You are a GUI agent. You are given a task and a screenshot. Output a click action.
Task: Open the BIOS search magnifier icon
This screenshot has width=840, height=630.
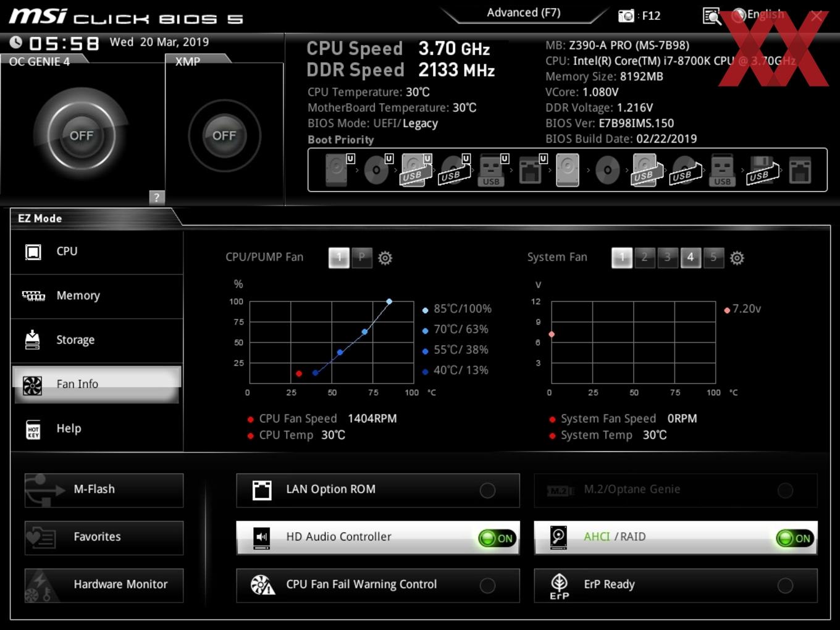(x=712, y=16)
